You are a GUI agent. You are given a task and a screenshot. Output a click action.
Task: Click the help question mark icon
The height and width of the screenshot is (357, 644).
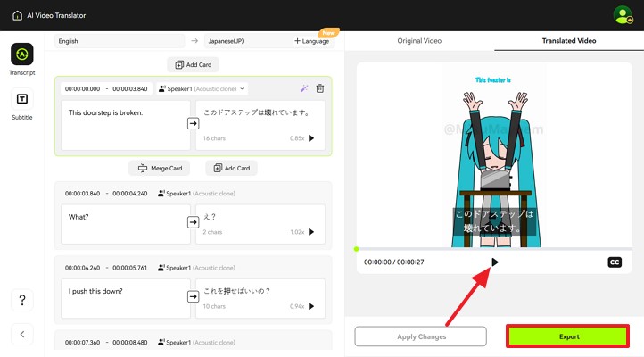pyautogui.click(x=22, y=300)
